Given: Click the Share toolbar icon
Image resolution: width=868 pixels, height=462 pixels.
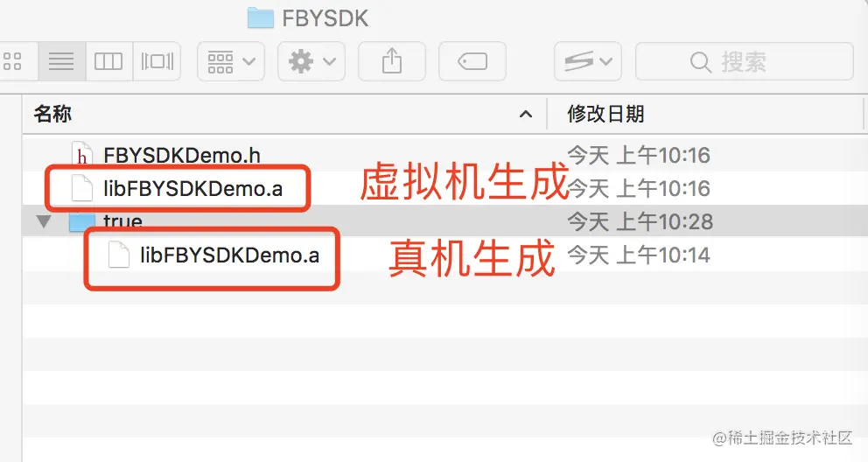Looking at the screenshot, I should click(x=392, y=61).
